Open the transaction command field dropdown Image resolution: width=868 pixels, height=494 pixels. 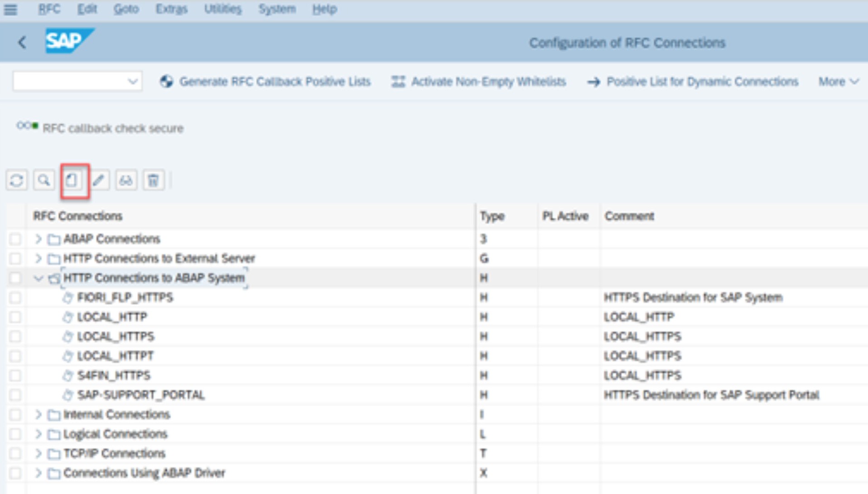point(133,82)
